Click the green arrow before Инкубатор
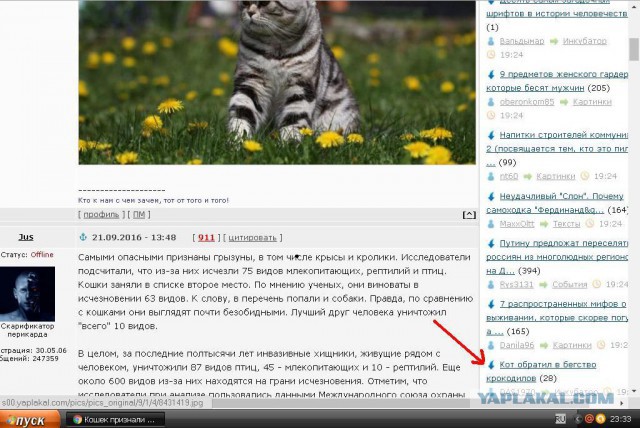 click(553, 41)
